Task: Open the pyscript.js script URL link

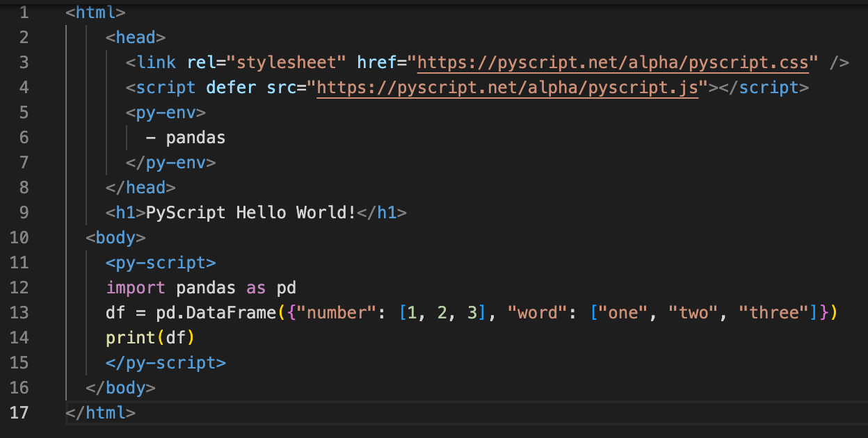Action: click(508, 88)
